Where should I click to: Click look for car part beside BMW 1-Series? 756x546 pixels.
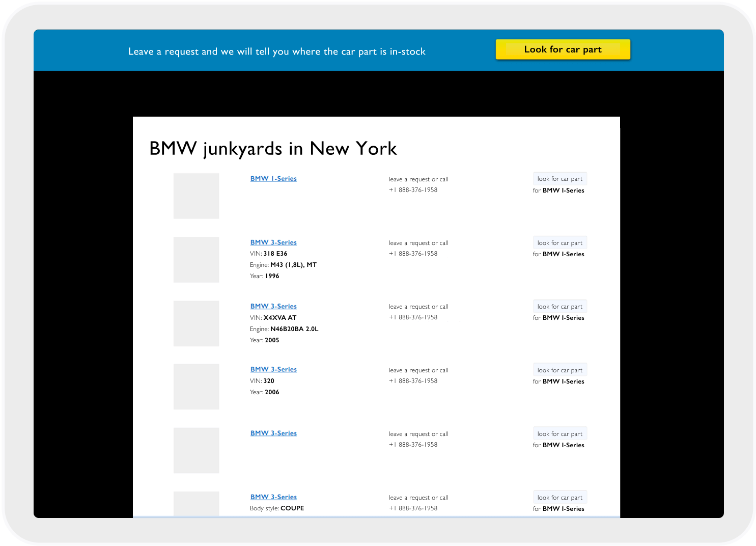point(560,178)
